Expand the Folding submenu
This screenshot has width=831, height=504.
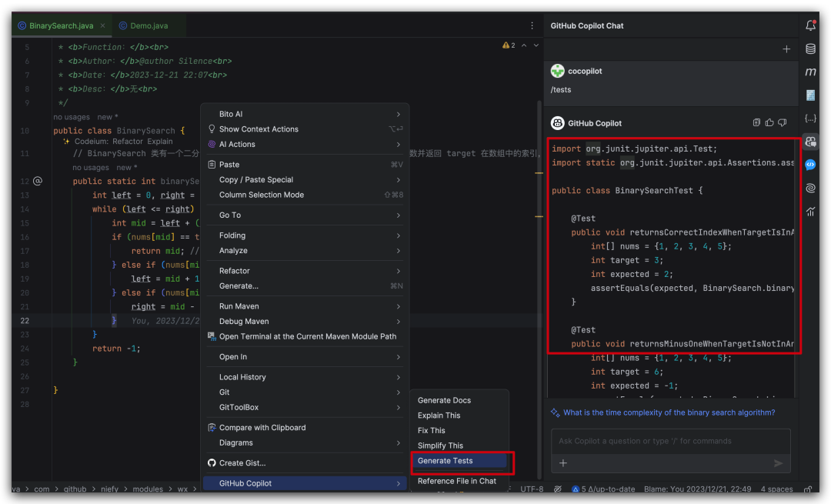coord(305,235)
